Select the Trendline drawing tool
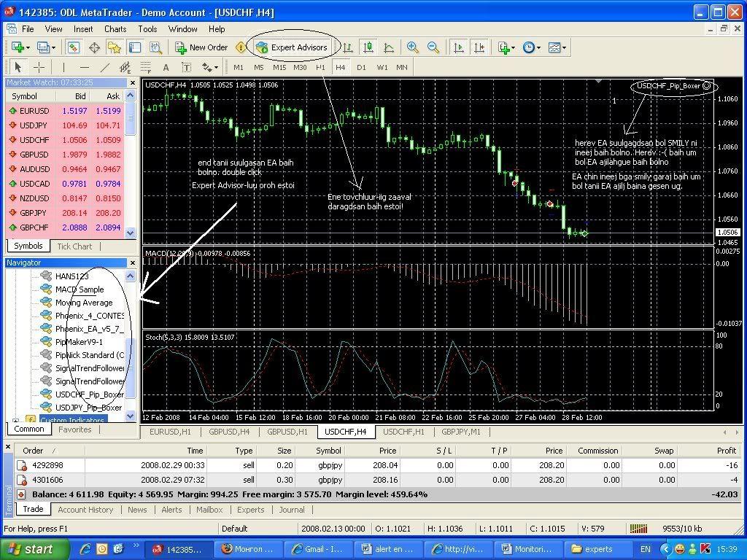The width and height of the screenshot is (747, 560). [105, 67]
